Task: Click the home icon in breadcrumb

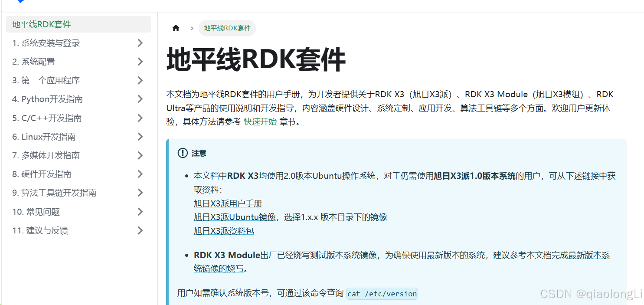Action: click(176, 28)
